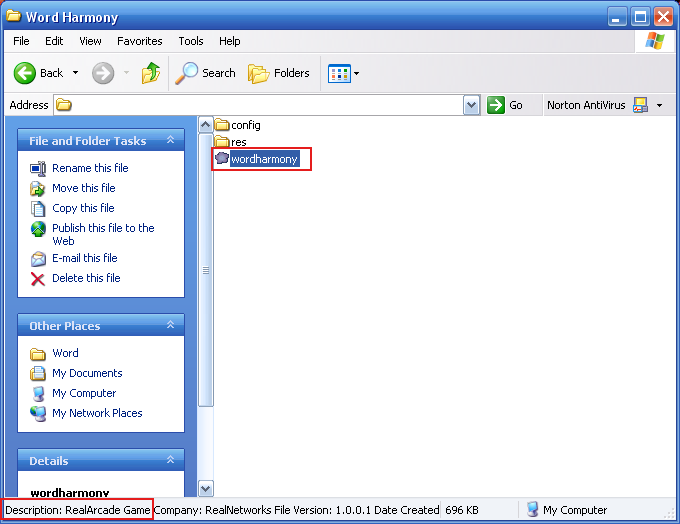Open the File menu
This screenshot has width=680, height=524.
click(x=21, y=41)
